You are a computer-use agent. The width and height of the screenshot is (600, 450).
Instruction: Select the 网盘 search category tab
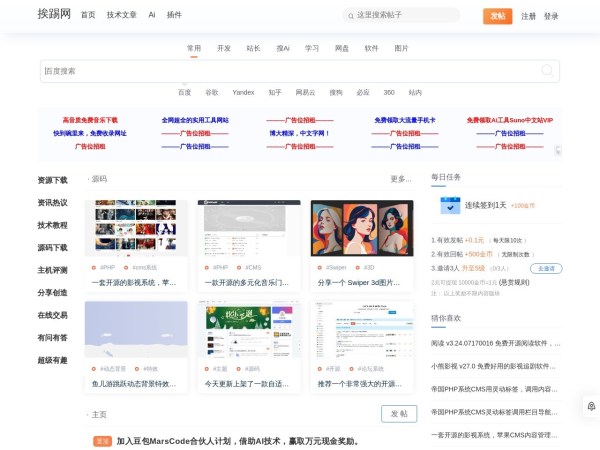tap(342, 48)
